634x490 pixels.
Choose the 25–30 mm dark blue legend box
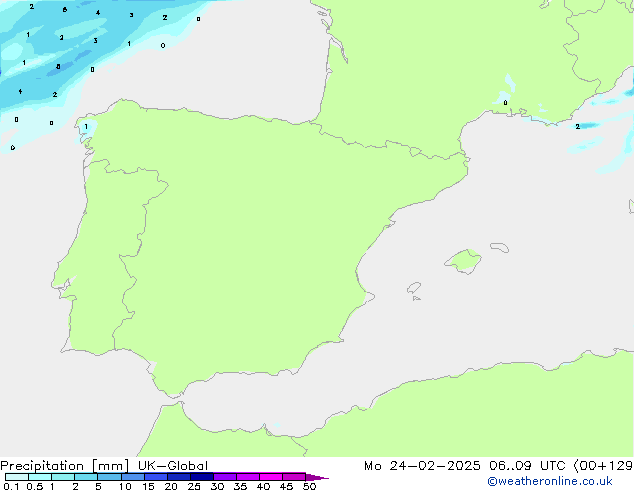[202, 477]
